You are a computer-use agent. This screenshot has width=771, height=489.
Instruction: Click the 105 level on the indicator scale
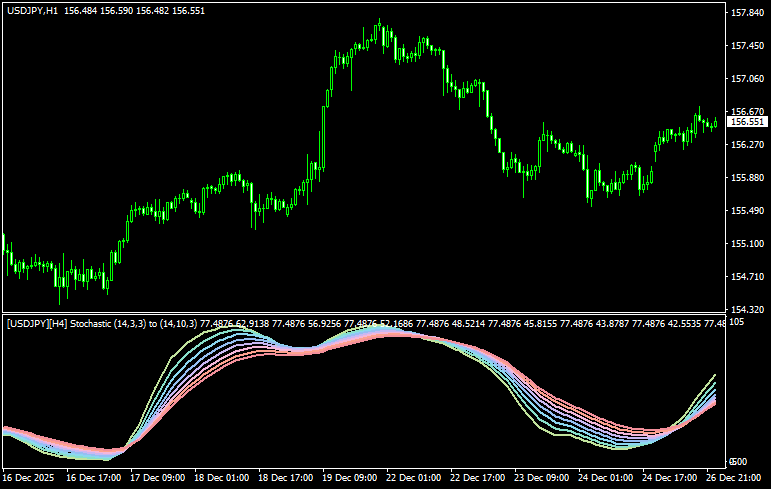(x=737, y=322)
